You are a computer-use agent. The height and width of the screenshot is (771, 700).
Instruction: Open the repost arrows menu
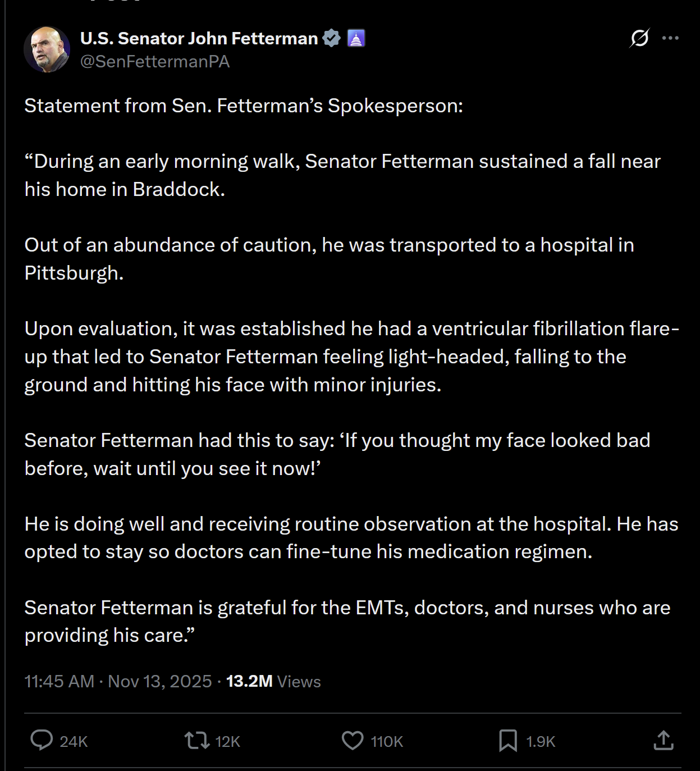196,740
